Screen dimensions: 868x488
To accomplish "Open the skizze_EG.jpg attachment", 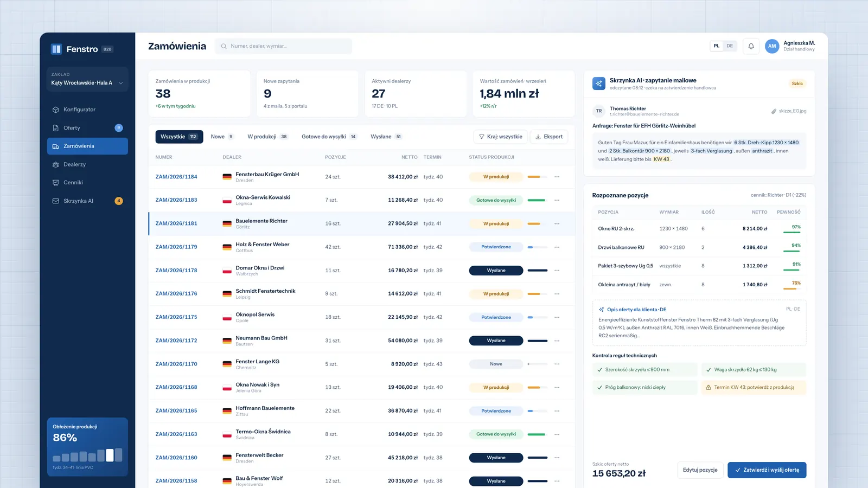I will click(x=789, y=111).
